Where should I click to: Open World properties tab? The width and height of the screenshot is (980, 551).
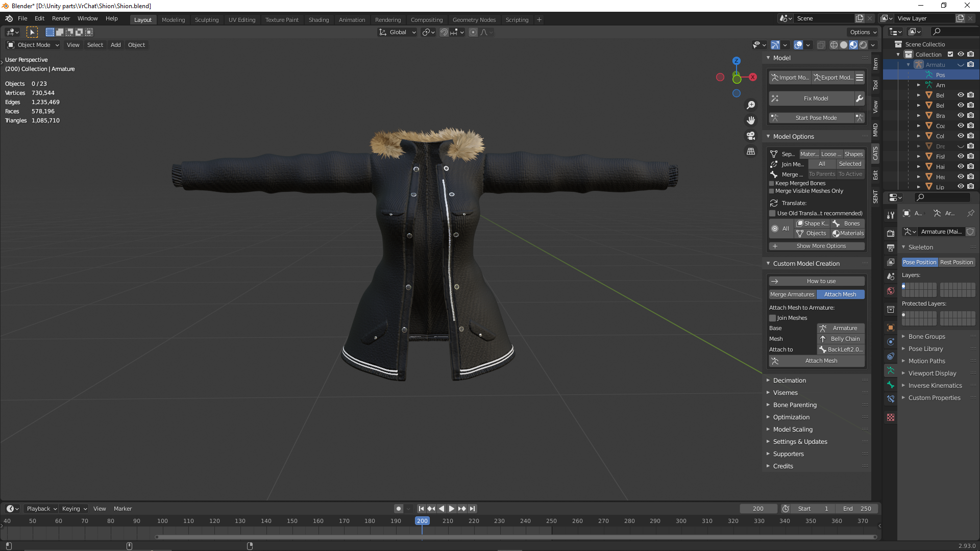[x=891, y=291]
